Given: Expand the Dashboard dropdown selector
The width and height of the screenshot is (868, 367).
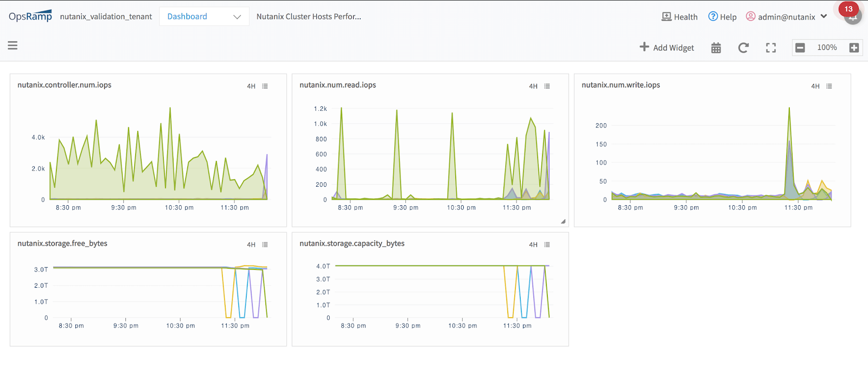Looking at the screenshot, I should point(204,17).
